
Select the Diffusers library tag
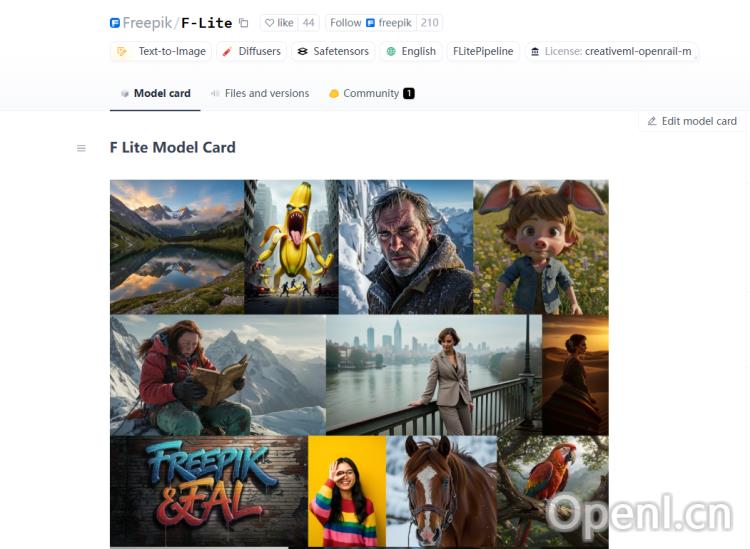(x=251, y=51)
